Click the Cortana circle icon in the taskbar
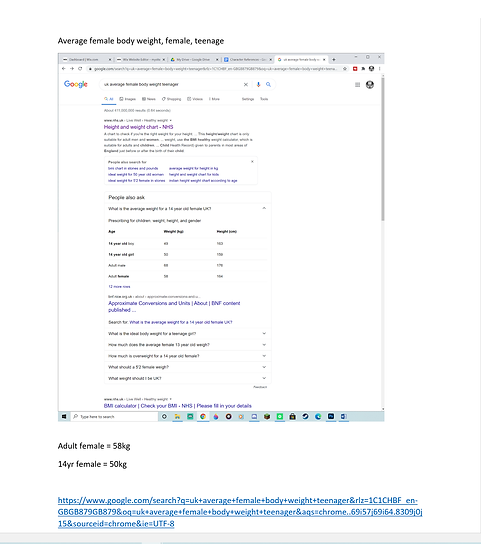Viewport: 481px width, 544px height. 164,416
